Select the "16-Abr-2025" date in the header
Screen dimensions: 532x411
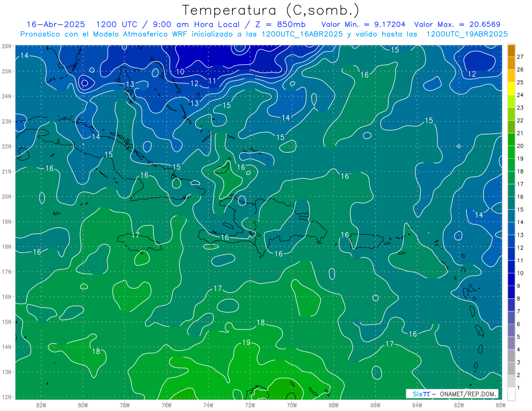tap(57, 24)
